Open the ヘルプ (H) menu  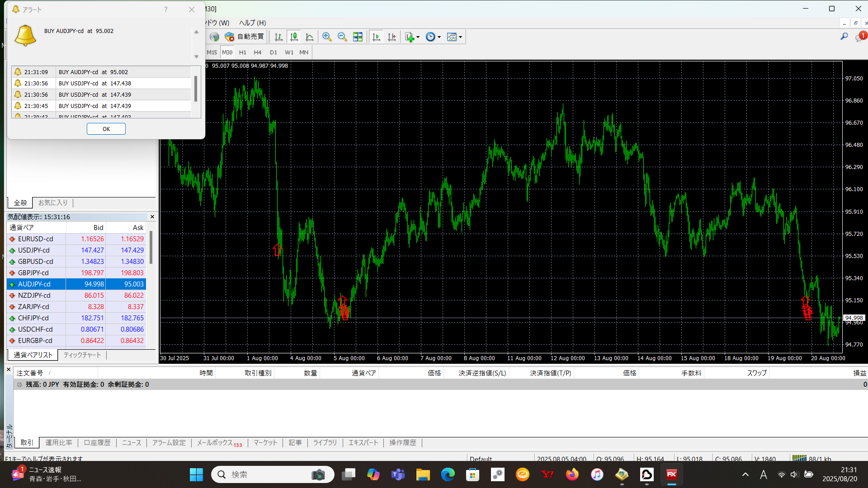click(252, 23)
